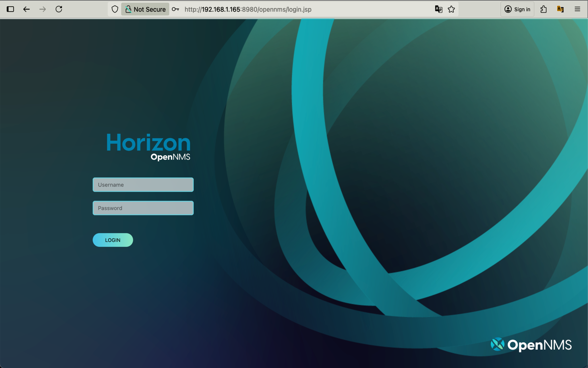The image size is (588, 368).
Task: Click the Horizon OpenNMS logo above the form
Action: [148, 146]
